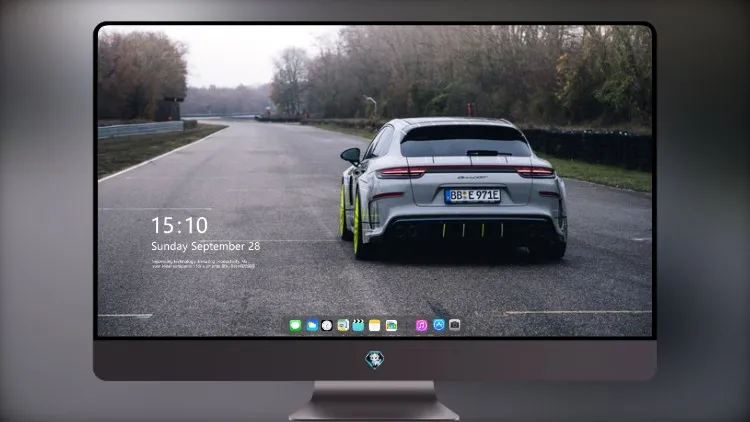750x422 pixels.
Task: Click the BB E 971E license plate
Action: tap(473, 195)
